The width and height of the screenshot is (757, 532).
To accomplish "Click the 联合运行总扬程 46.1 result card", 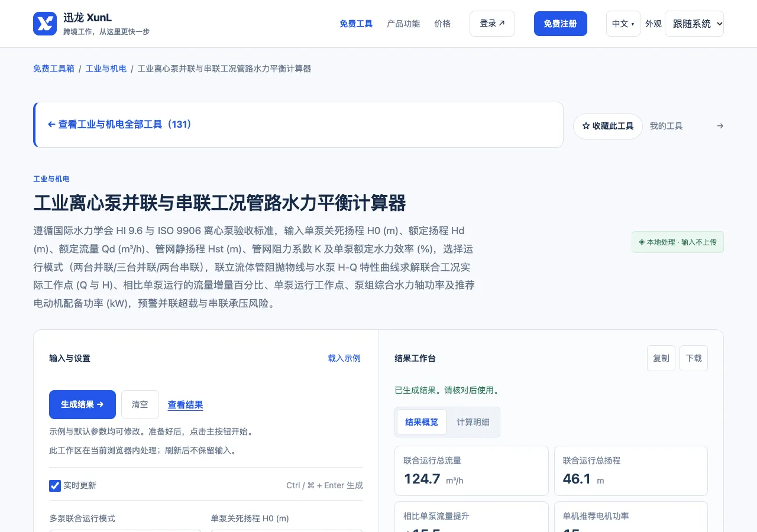I will point(631,471).
